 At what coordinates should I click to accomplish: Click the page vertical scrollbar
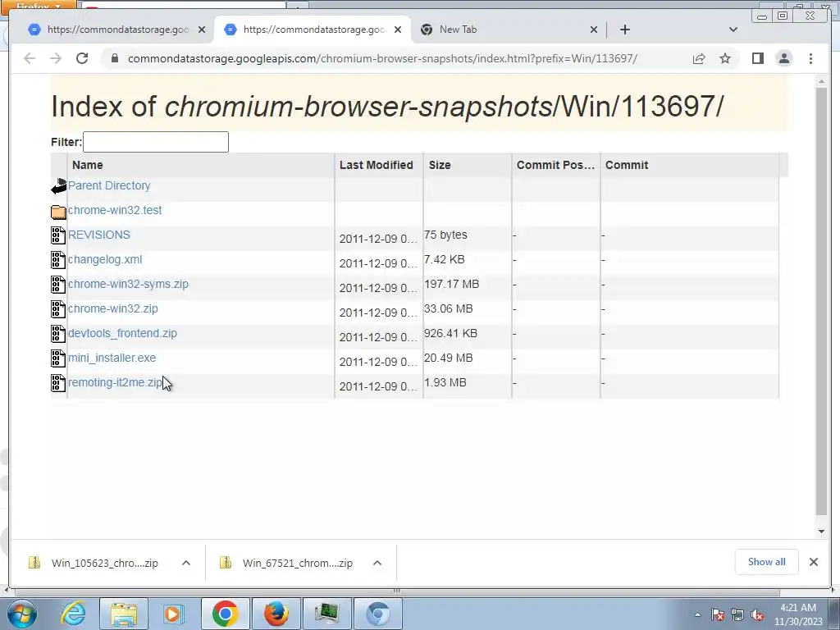pos(821,300)
